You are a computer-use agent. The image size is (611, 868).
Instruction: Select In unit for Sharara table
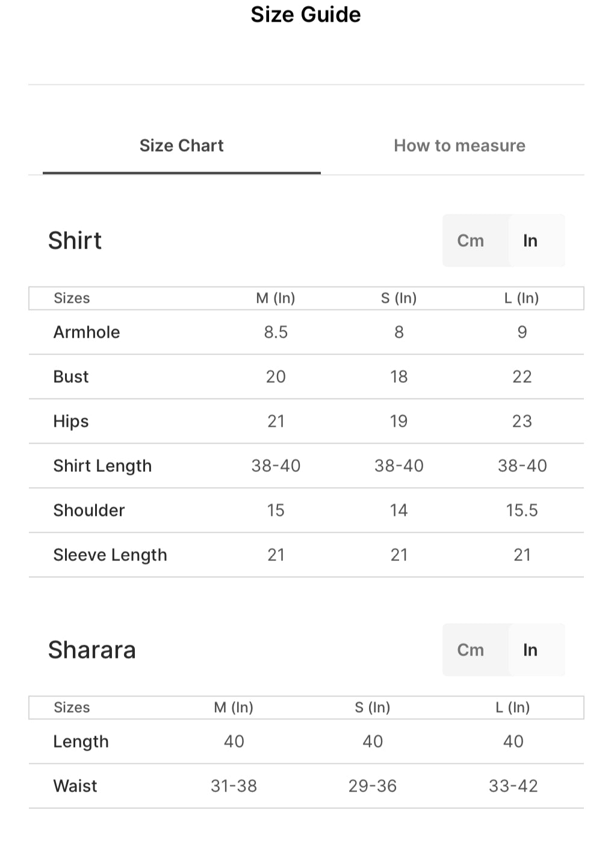click(530, 650)
